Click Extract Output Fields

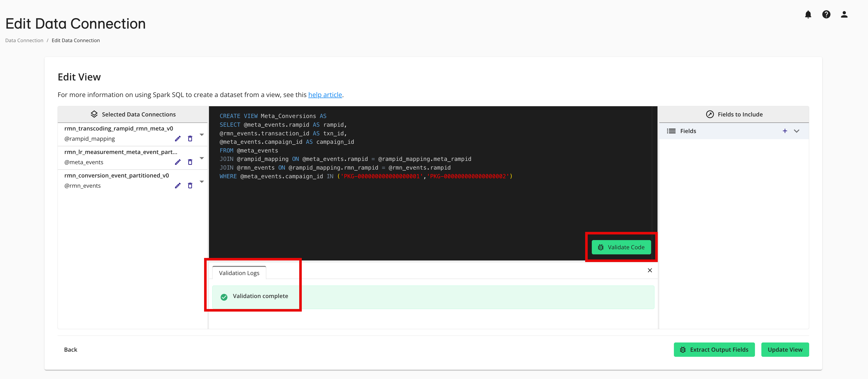pyautogui.click(x=714, y=349)
